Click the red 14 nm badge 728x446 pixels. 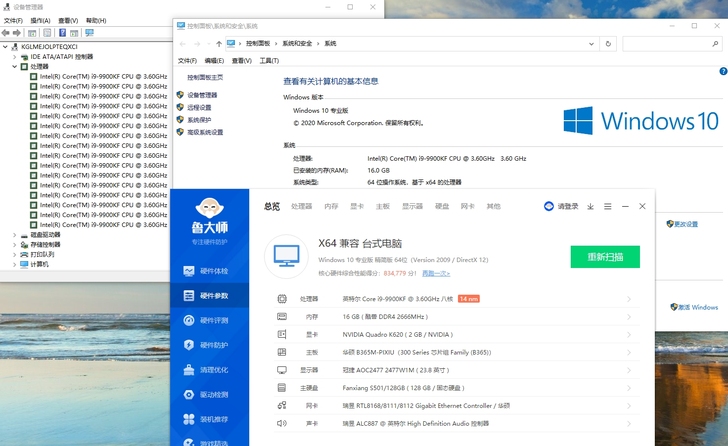pyautogui.click(x=468, y=299)
